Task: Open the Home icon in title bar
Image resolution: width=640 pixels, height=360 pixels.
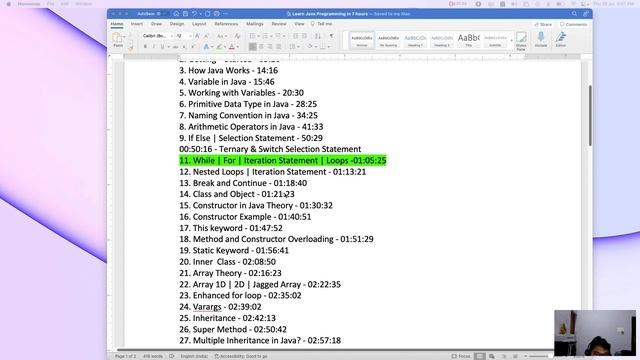Action: click(x=176, y=14)
